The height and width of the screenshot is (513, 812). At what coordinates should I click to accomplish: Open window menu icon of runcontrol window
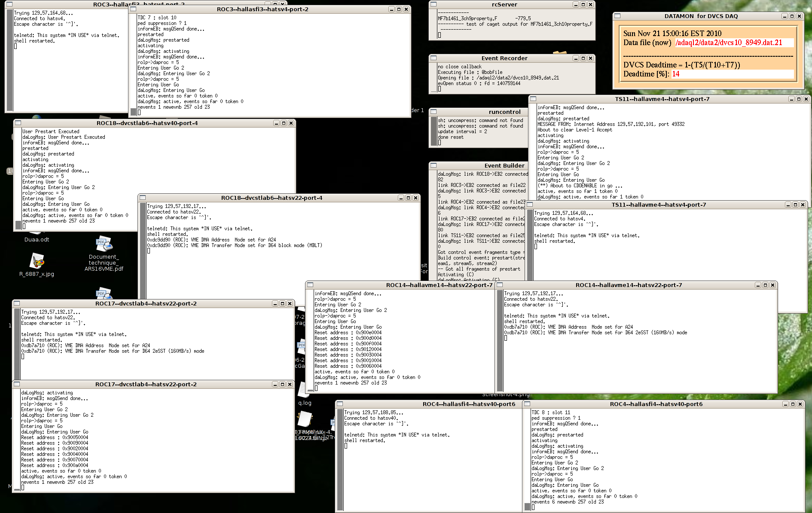[433, 112]
